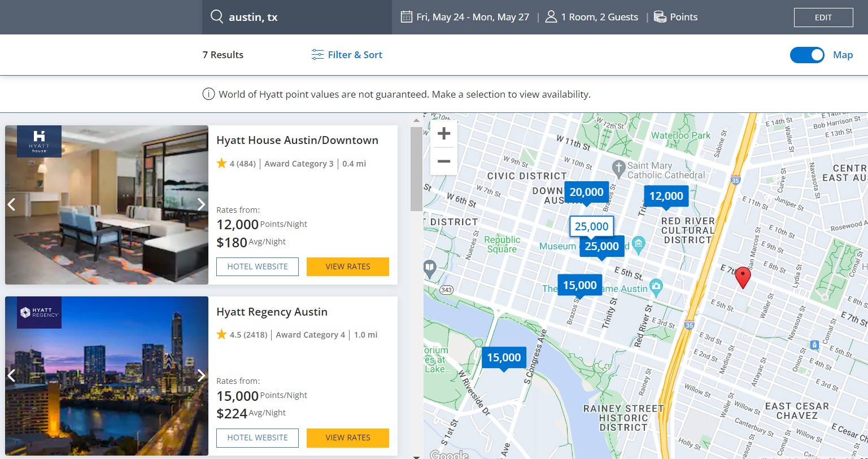Open Hyatt Regency Austin hotel website

257,438
